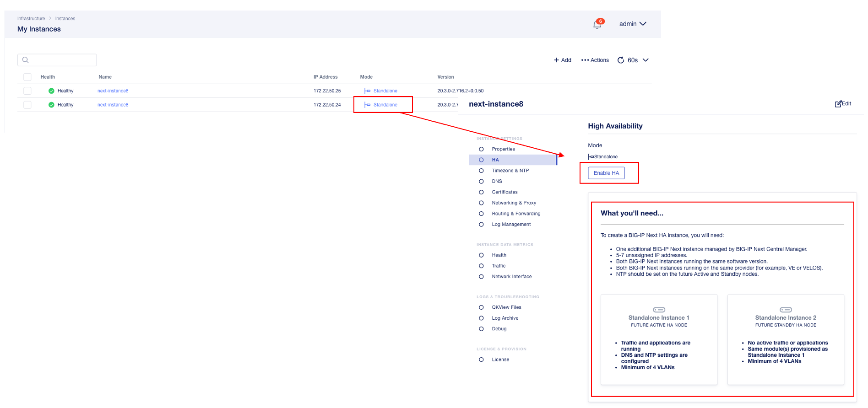The height and width of the screenshot is (408, 868).
Task: Click version 20.3.0-2.716.2+0.0.50
Action: click(x=460, y=91)
